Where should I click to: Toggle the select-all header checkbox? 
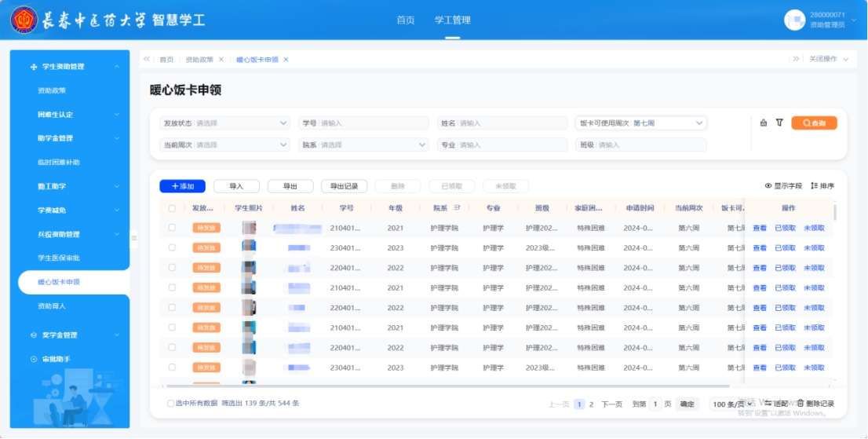coord(172,208)
